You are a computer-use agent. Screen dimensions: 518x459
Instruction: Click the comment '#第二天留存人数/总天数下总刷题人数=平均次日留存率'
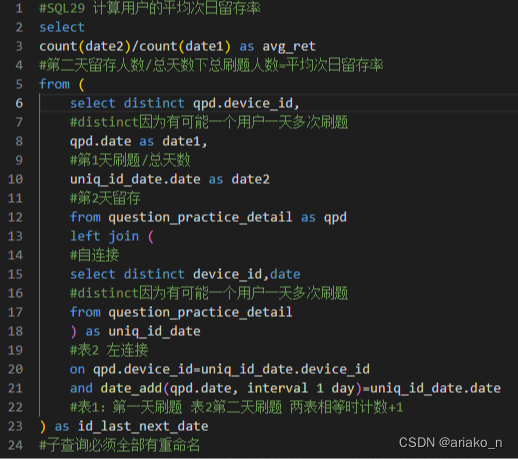(x=211, y=65)
